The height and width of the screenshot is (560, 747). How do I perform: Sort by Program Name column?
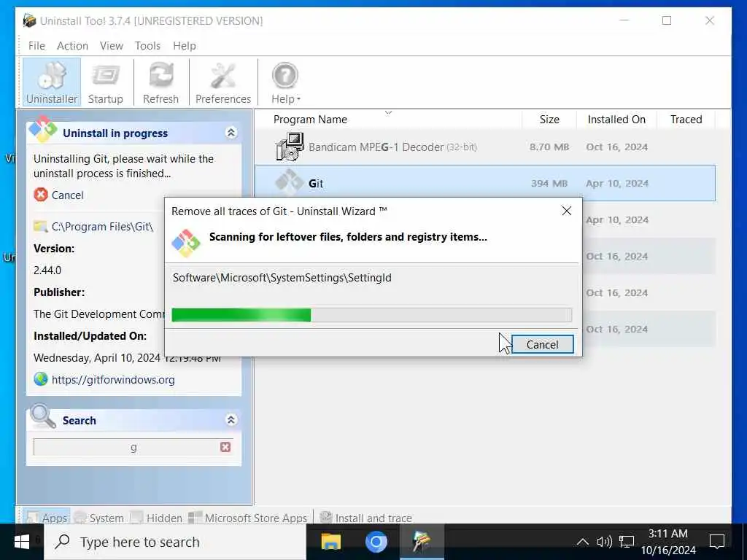[310, 120]
